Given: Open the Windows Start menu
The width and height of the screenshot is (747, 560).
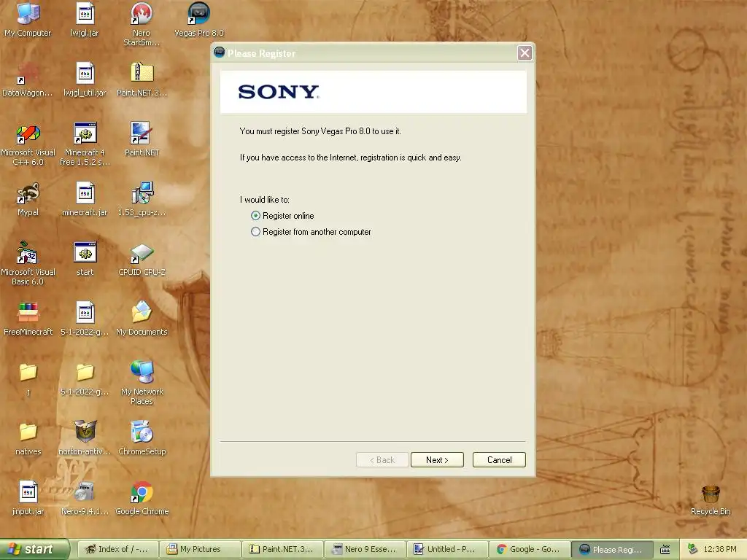Looking at the screenshot, I should [x=34, y=549].
